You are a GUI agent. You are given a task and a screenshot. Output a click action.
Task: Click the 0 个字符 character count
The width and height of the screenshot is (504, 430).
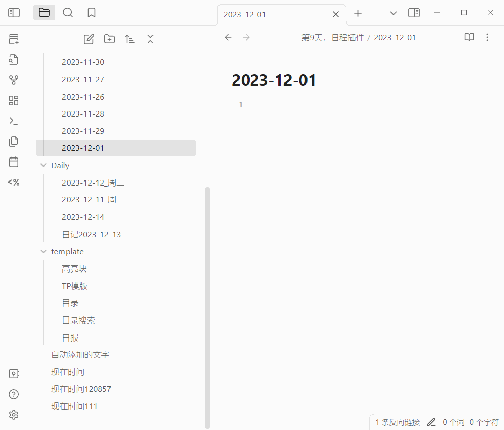pos(484,422)
